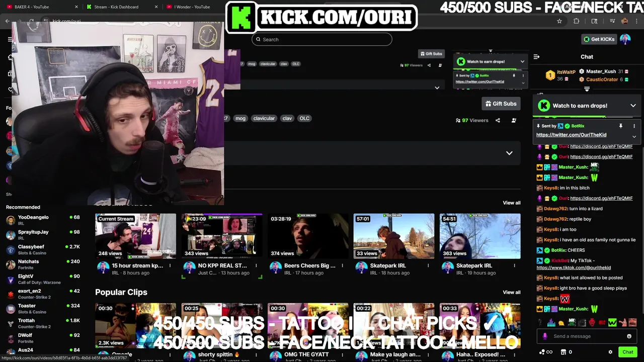The height and width of the screenshot is (362, 644).
Task: Insert the red devil emote from quick row
Action: [x=592, y=323]
